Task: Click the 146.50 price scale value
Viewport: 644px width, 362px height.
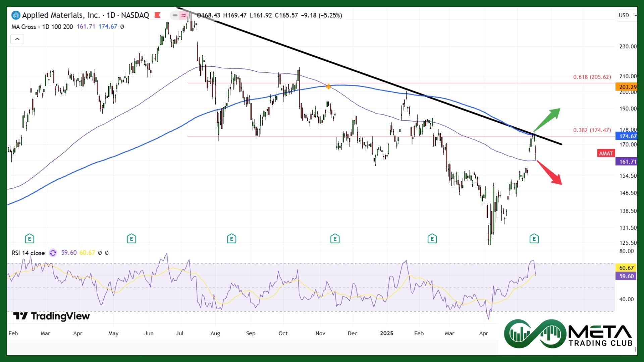Action: tap(628, 193)
